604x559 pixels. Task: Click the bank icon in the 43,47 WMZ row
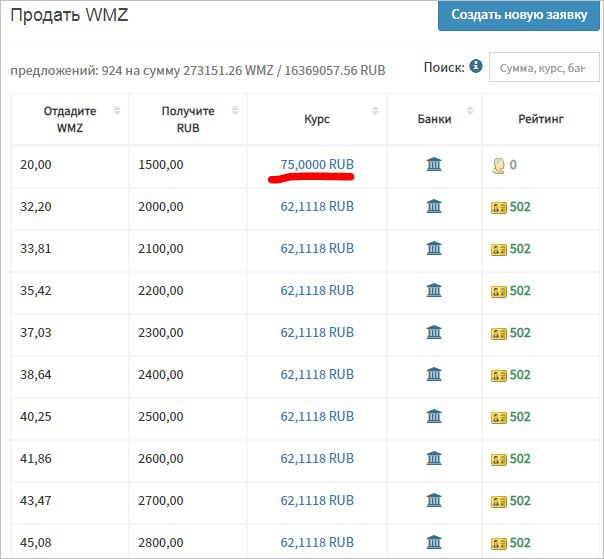point(434,500)
